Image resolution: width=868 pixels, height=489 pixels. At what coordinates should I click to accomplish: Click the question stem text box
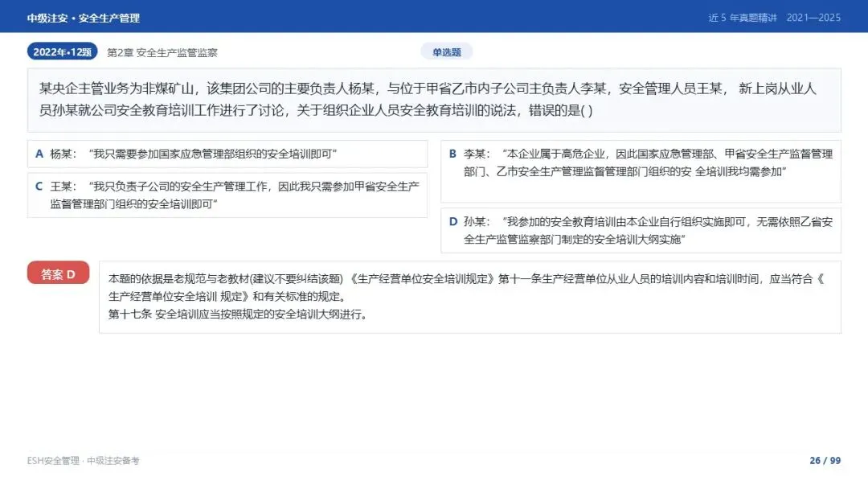434,101
